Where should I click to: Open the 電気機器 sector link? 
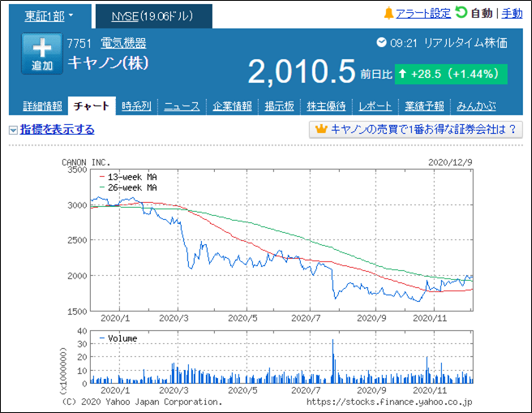123,44
